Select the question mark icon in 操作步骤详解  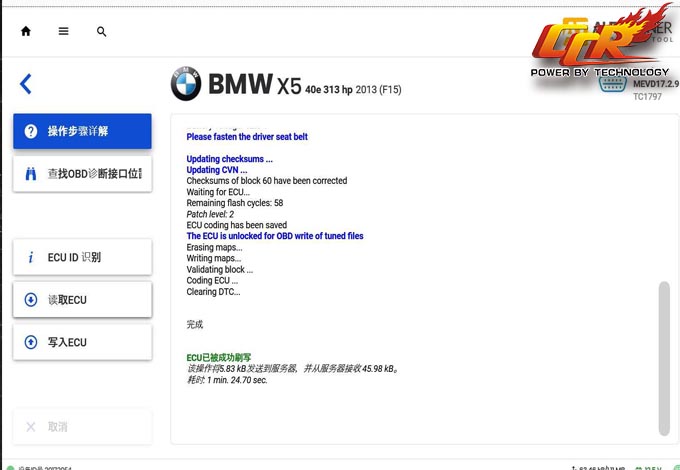(x=31, y=131)
